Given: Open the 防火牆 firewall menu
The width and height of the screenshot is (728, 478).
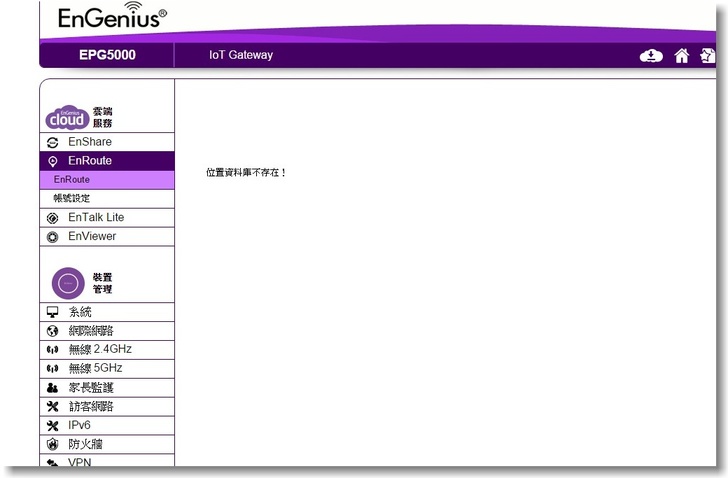Looking at the screenshot, I should pos(107,445).
